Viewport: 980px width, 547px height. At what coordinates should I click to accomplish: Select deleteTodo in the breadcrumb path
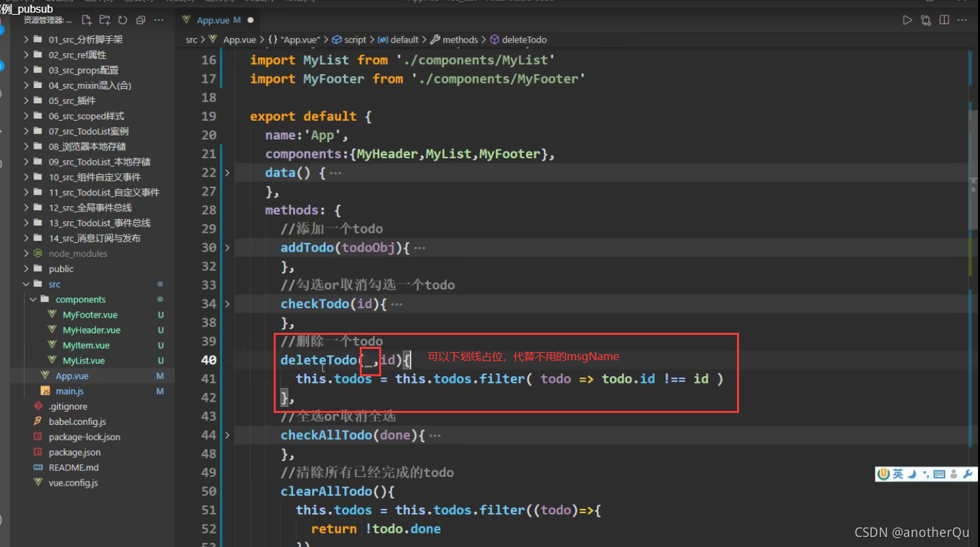click(x=524, y=40)
